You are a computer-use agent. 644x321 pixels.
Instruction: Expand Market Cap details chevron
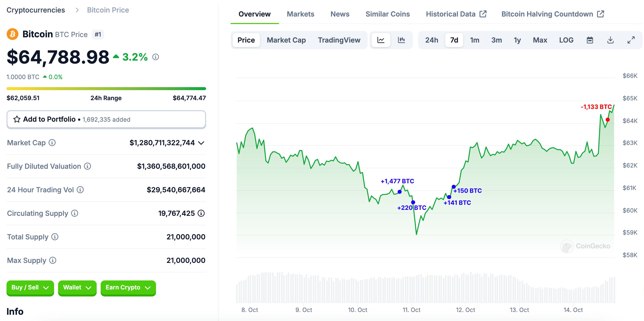click(x=201, y=143)
